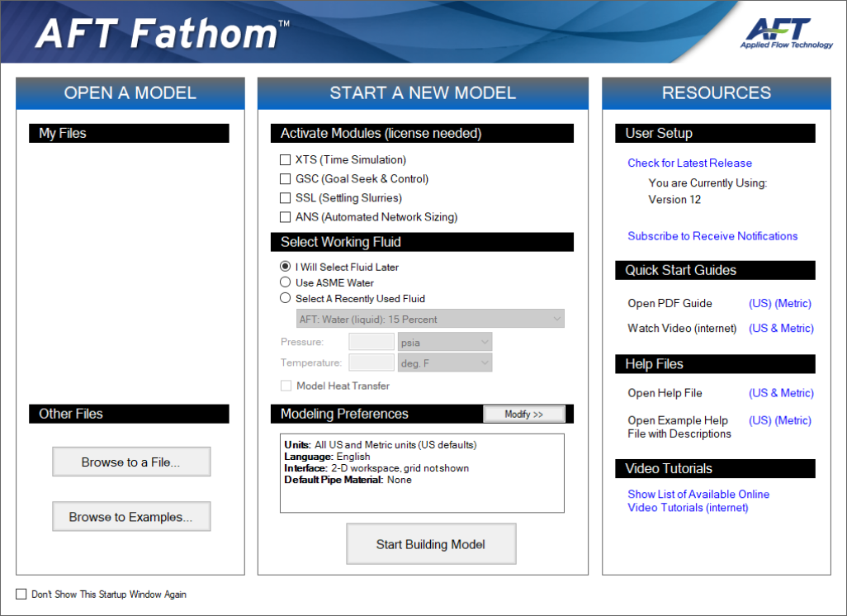This screenshot has width=847, height=616.
Task: Open Browse to Examples button
Action: (131, 517)
